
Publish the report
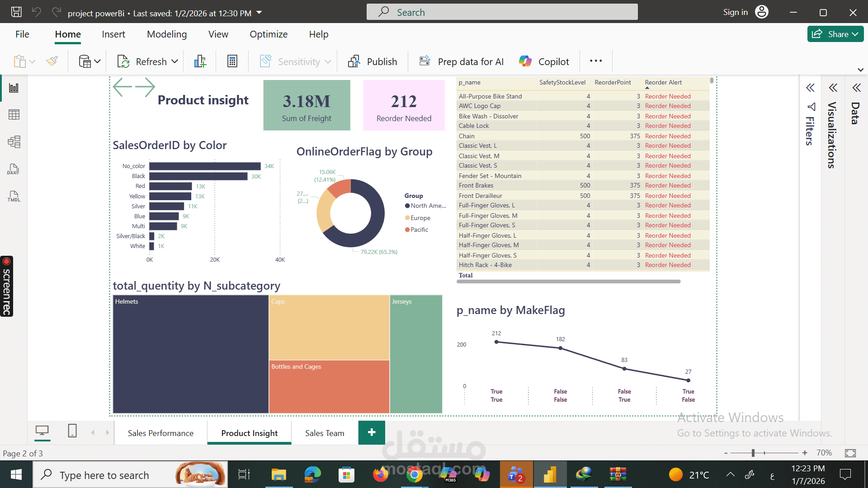pyautogui.click(x=373, y=61)
